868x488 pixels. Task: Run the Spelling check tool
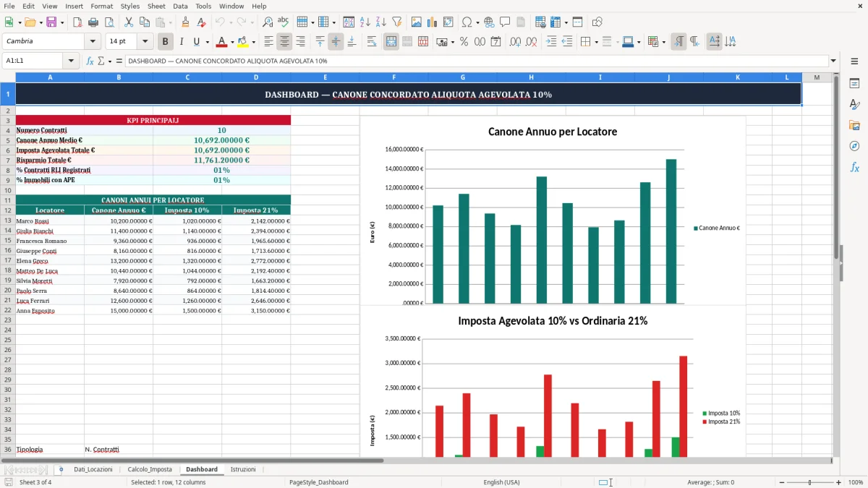click(284, 22)
